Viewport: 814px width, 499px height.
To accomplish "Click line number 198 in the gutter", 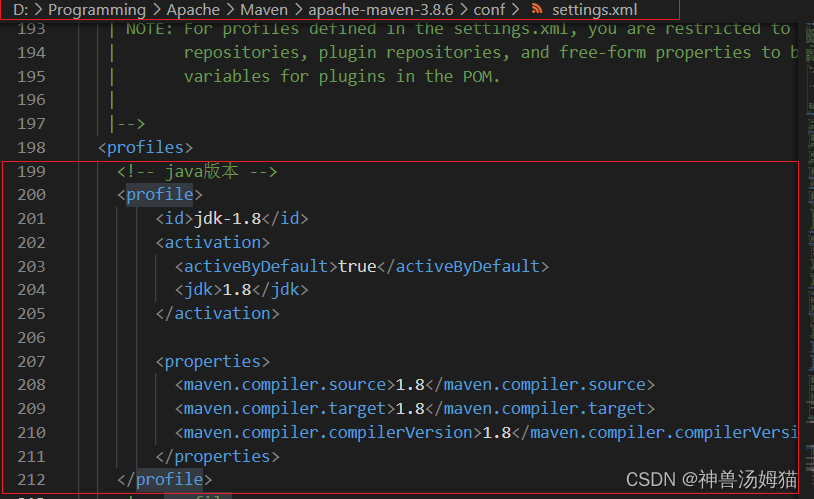I will (x=31, y=148).
